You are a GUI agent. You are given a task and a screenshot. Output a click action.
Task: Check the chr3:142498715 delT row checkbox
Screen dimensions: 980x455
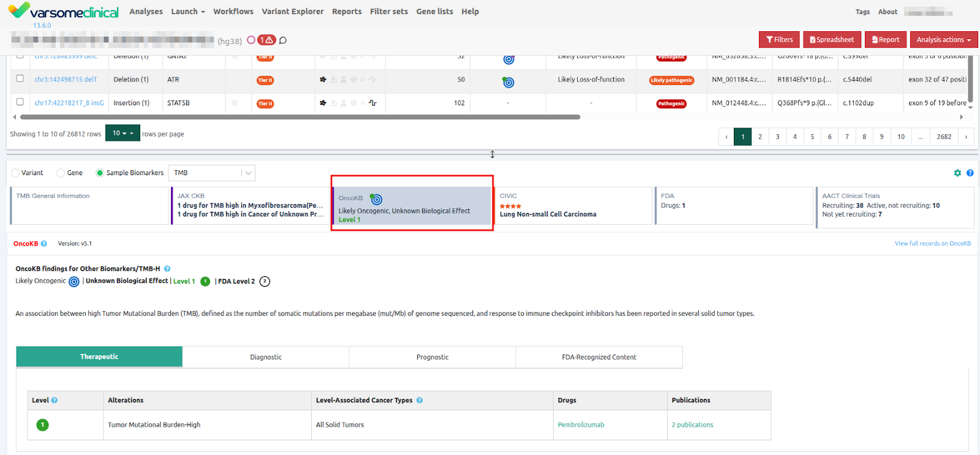click(x=20, y=79)
